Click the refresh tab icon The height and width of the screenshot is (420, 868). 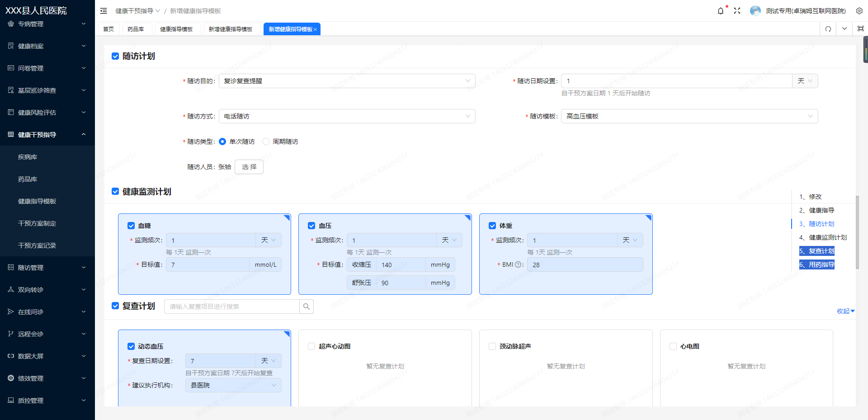click(x=828, y=29)
